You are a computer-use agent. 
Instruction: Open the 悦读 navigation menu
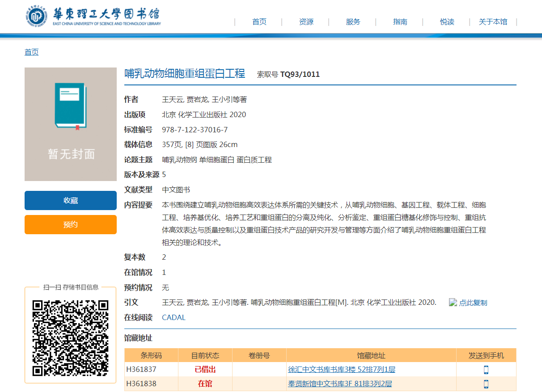[x=447, y=22]
